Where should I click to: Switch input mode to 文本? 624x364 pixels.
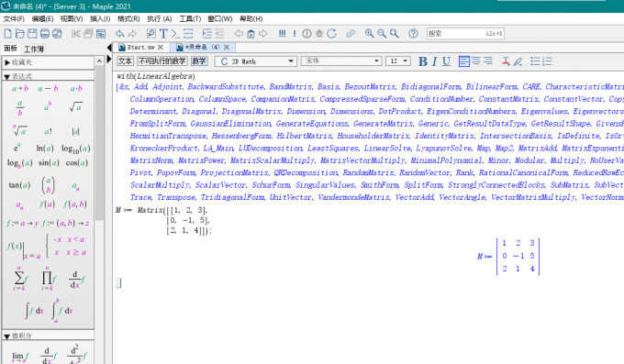(125, 61)
